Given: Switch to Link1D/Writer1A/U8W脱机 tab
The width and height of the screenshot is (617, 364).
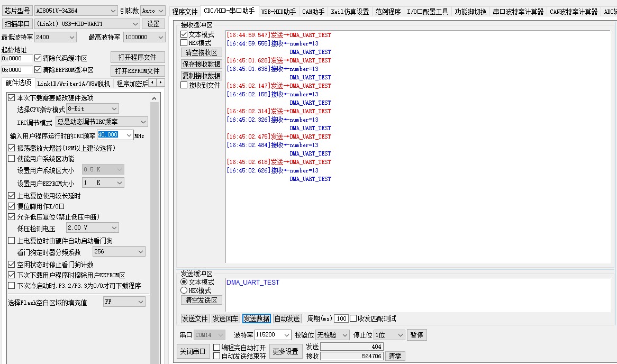Looking at the screenshot, I should pos(74,84).
